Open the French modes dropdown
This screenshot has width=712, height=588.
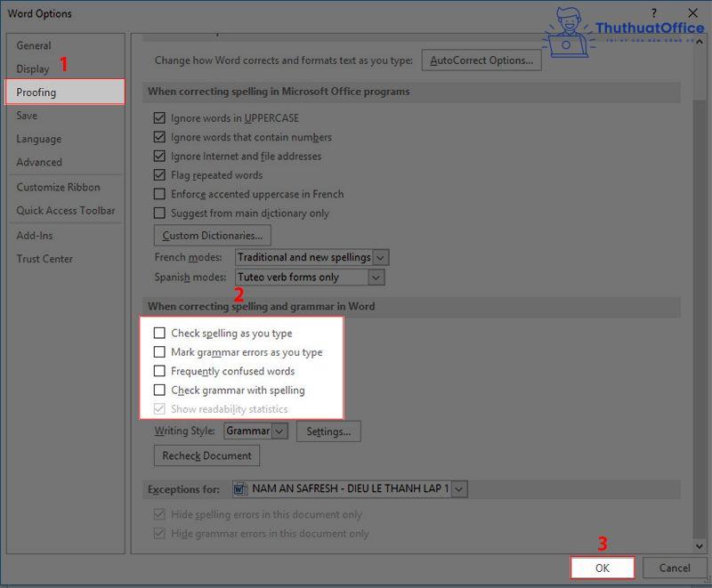click(381, 257)
